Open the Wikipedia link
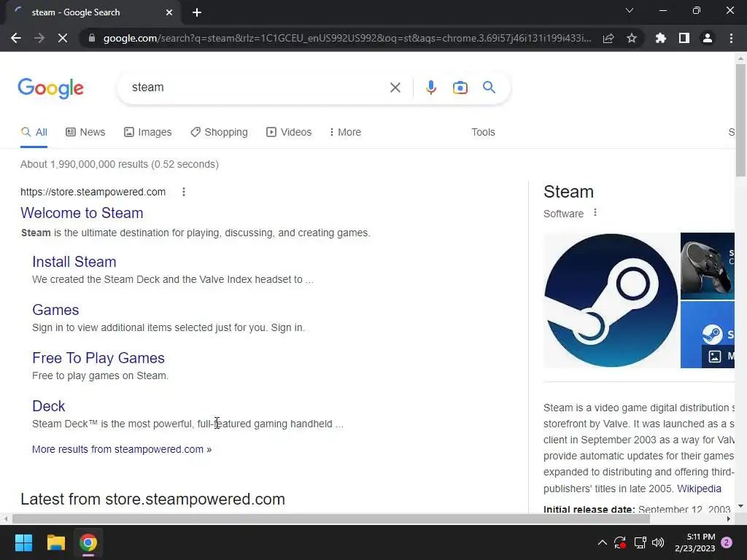The width and height of the screenshot is (747, 560). coord(699,489)
